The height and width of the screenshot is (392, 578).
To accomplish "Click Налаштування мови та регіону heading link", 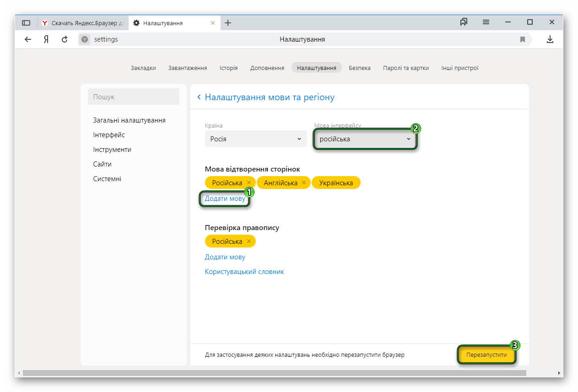I will tap(270, 97).
